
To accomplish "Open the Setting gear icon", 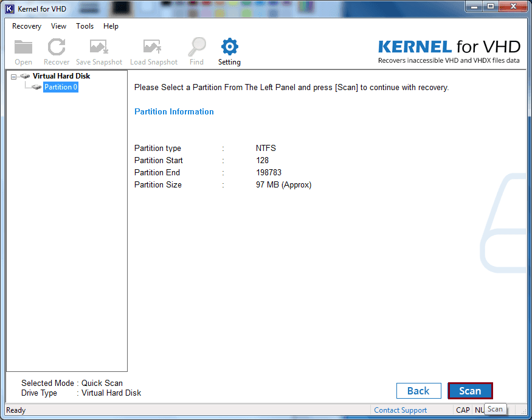I will pos(230,46).
